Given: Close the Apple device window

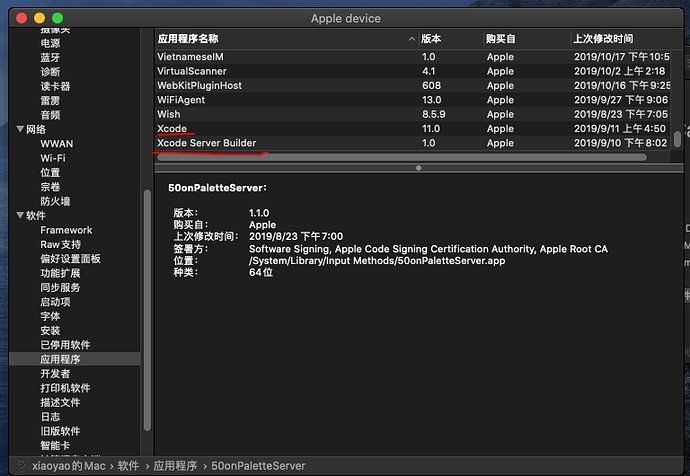Looking at the screenshot, I should coord(22,18).
